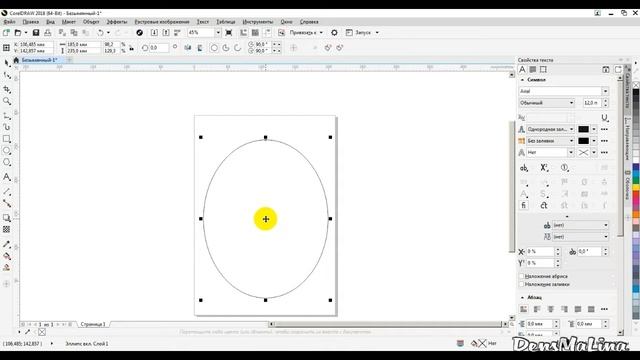Open the outline 'Нет' dropdown

click(x=571, y=153)
